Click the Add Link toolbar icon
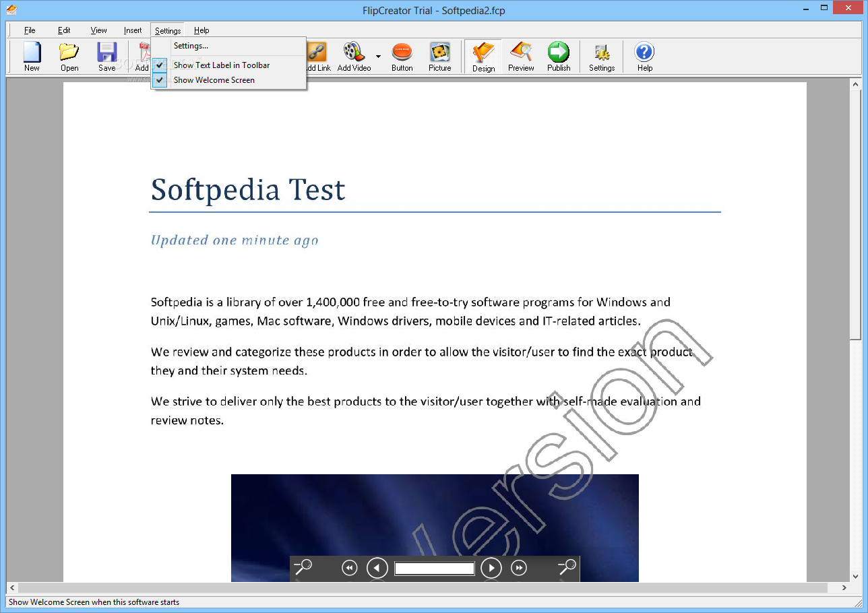This screenshot has height=613, width=868. 317,57
